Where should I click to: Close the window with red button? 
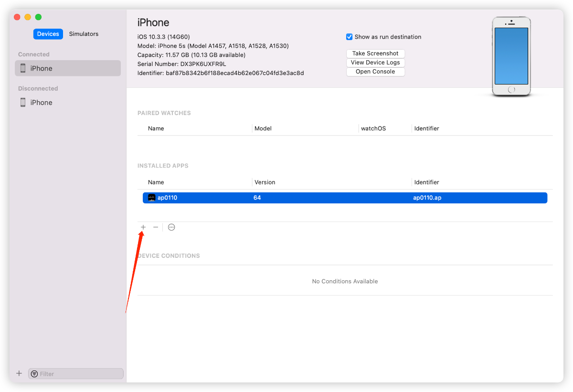(x=17, y=17)
